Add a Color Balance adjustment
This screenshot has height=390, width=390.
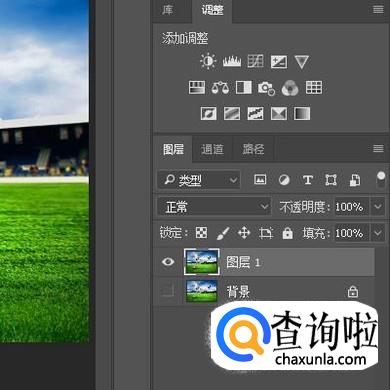coord(220,88)
